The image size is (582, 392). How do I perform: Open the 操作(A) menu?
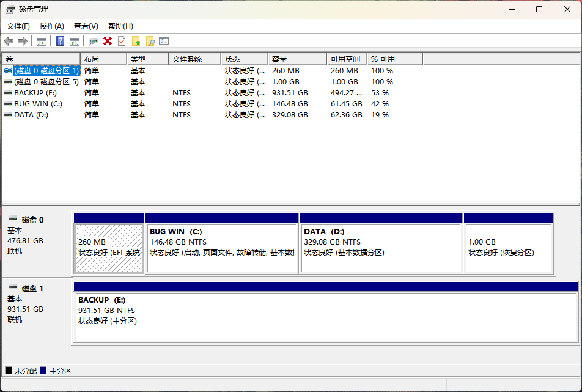point(52,26)
